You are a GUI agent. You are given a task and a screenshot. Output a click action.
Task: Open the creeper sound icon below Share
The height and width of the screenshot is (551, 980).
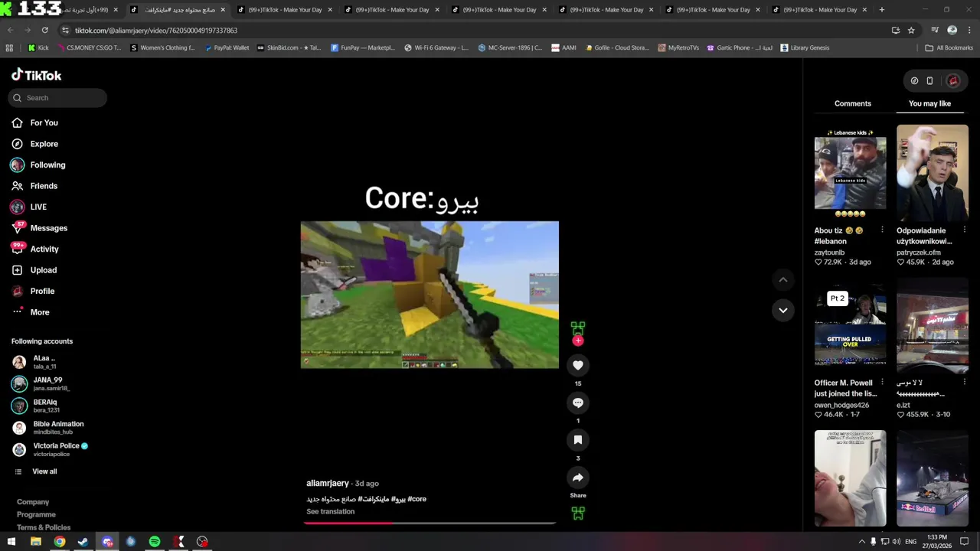pyautogui.click(x=578, y=514)
